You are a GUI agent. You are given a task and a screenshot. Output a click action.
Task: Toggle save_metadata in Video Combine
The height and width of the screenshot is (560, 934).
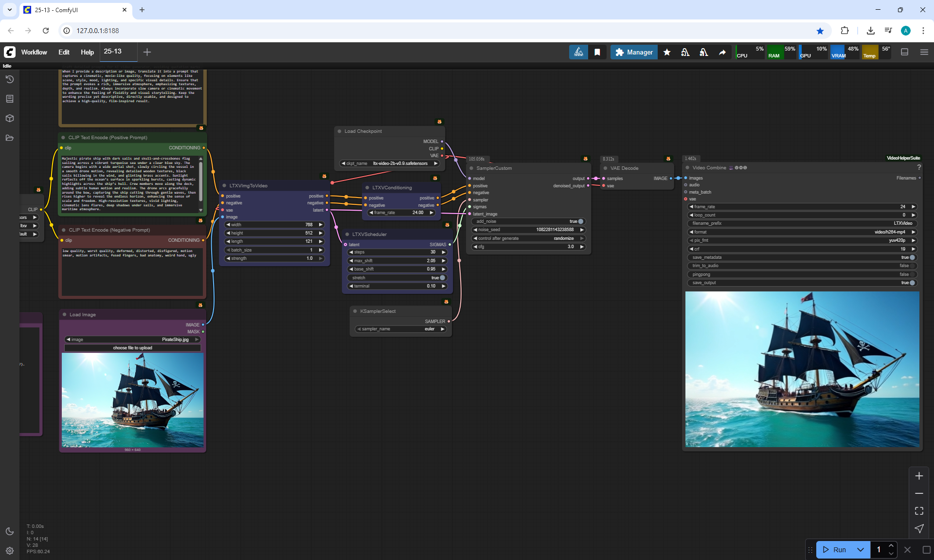coord(912,257)
